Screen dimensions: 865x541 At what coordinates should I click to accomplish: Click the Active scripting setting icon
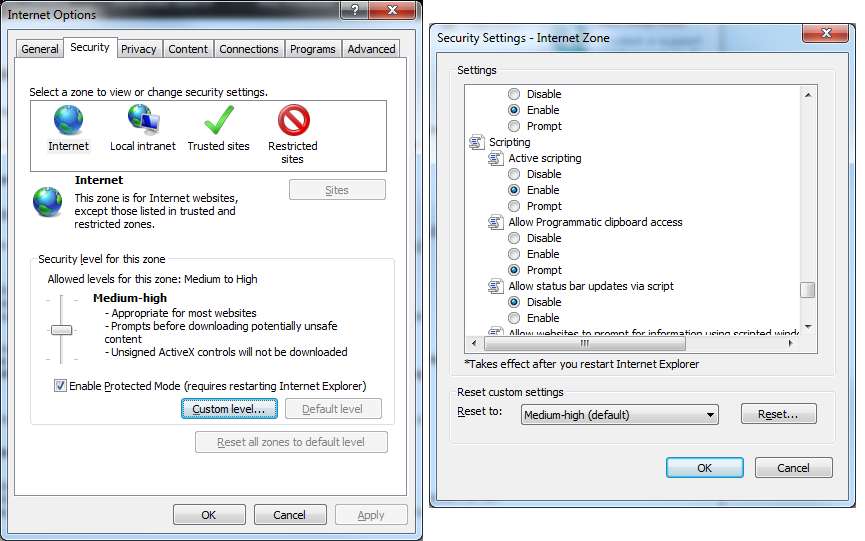[x=495, y=158]
